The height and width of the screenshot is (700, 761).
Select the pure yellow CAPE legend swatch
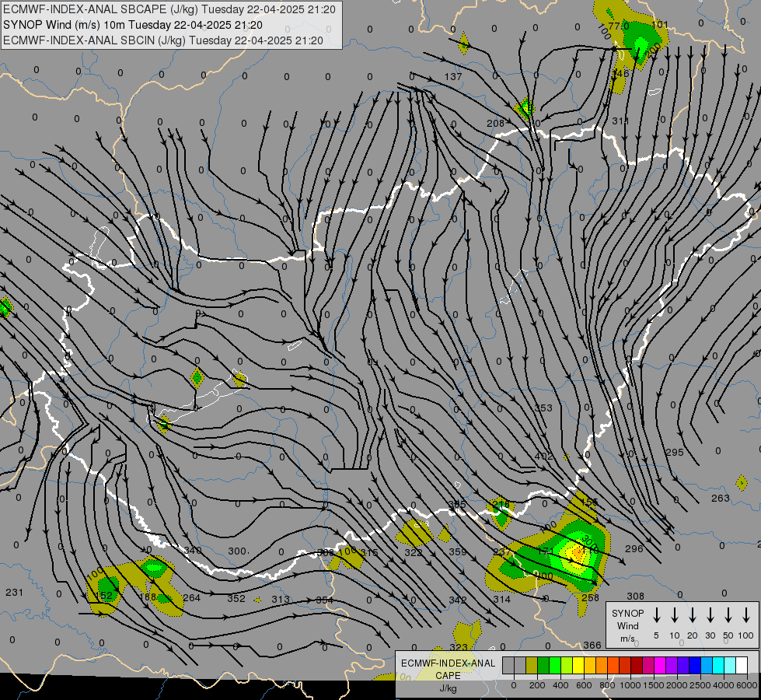[578, 666]
